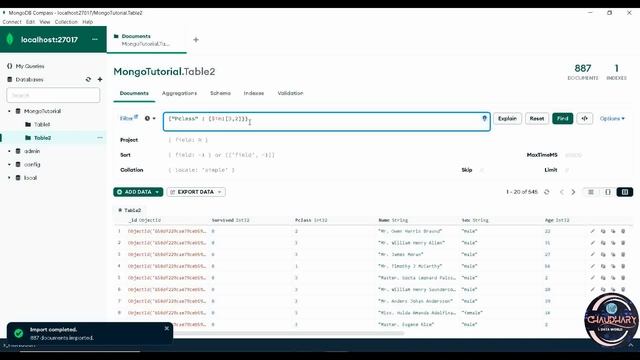This screenshot has height=360, width=640.
Task: Expand the config database
Action: [x=9, y=164]
